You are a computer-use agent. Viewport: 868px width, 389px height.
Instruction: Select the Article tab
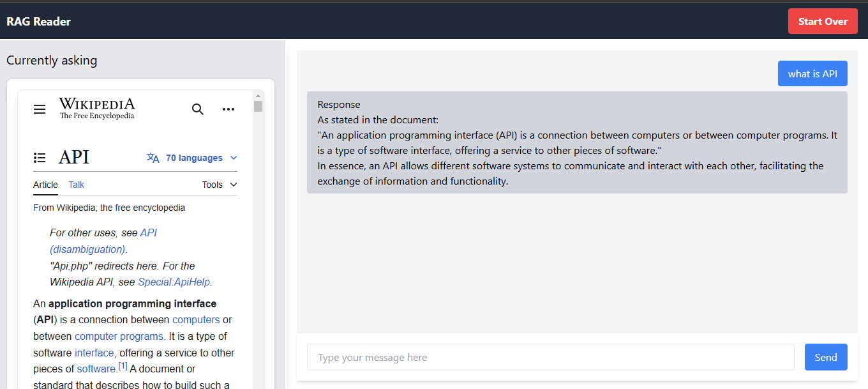coord(45,185)
